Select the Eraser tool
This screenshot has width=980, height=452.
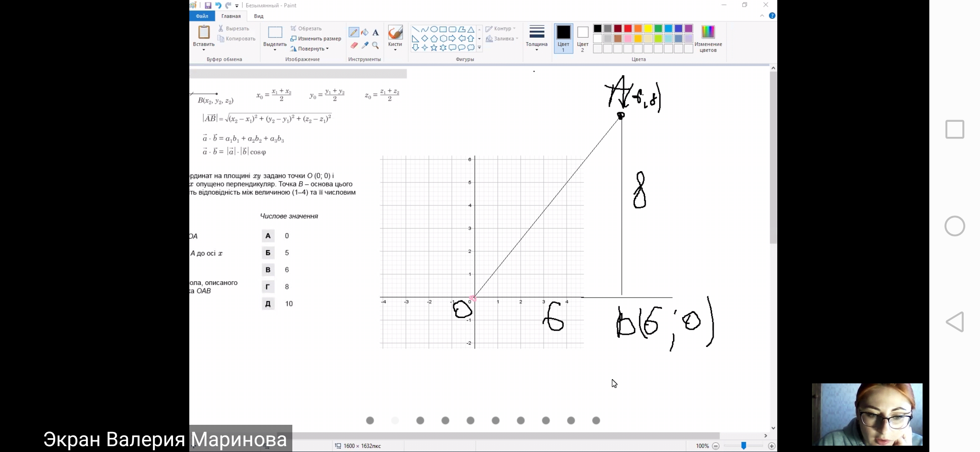(x=354, y=45)
